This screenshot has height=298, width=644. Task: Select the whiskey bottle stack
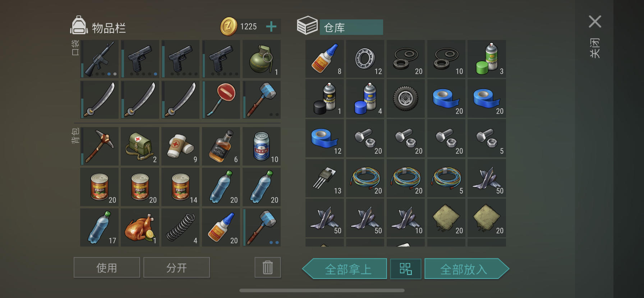point(221,146)
